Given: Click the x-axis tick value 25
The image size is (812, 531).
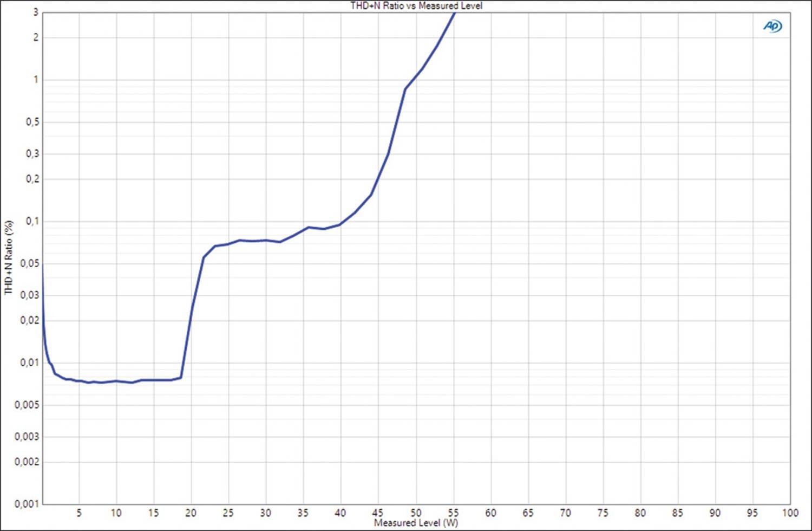Looking at the screenshot, I should [228, 513].
